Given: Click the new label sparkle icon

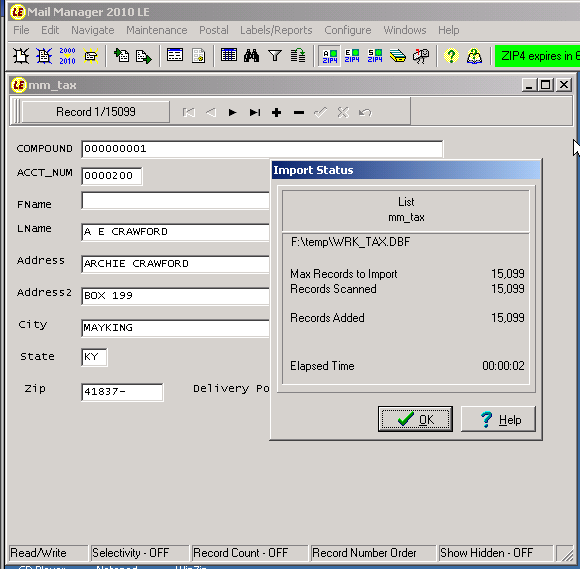Looking at the screenshot, I should (91, 56).
